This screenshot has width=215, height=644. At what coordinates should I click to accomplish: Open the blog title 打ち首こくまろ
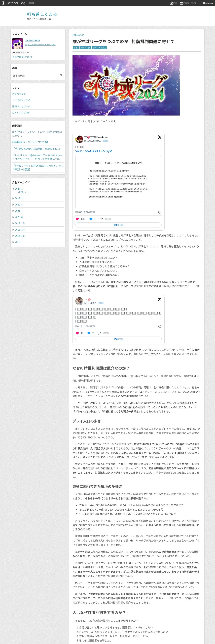coord(42,14)
